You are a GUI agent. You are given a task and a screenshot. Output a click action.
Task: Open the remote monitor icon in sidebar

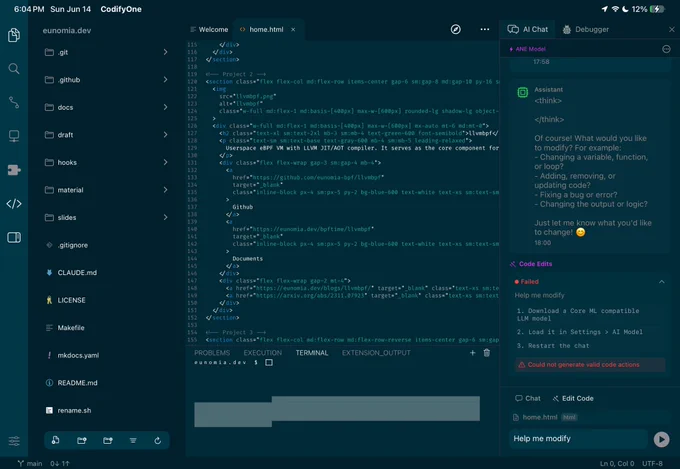click(14, 136)
